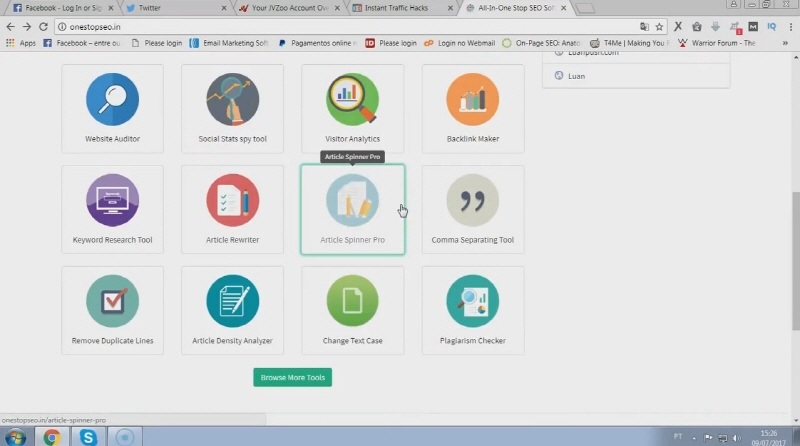Click the IQ extension icon
800x446 pixels.
(771, 27)
